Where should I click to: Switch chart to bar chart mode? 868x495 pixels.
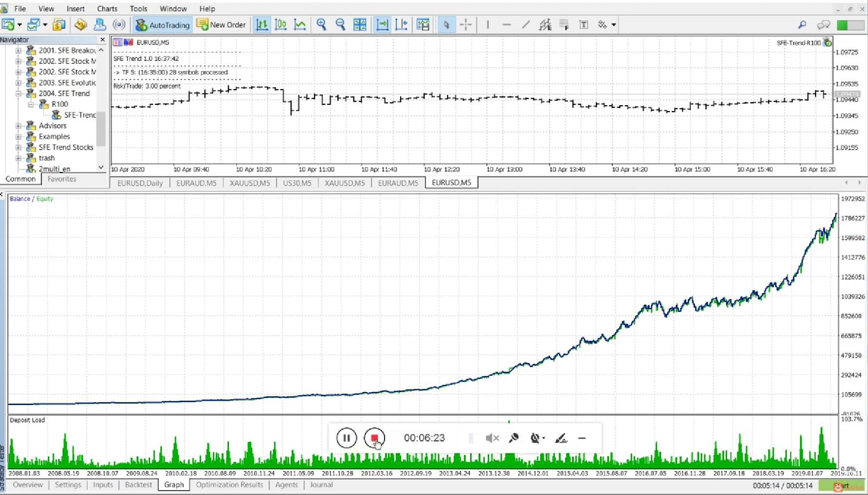[262, 24]
